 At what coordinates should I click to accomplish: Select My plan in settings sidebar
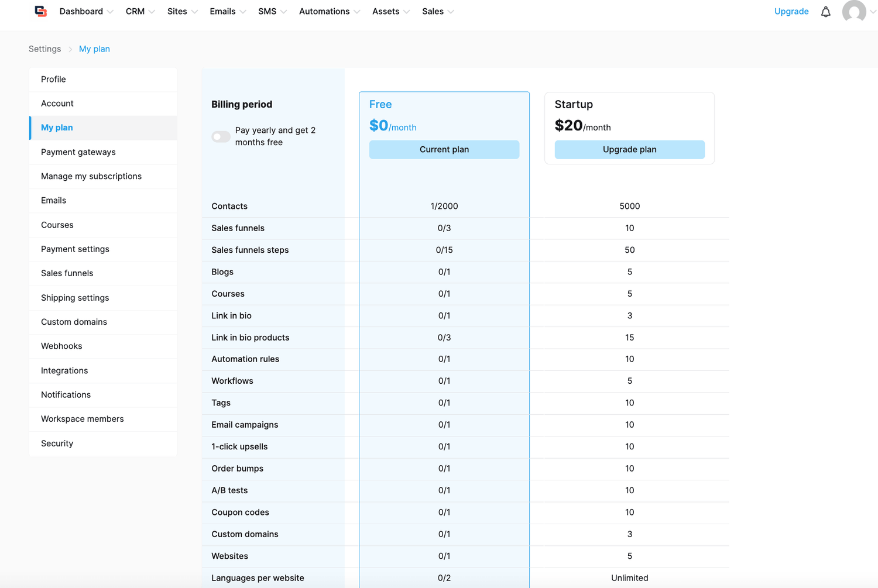coord(103,128)
